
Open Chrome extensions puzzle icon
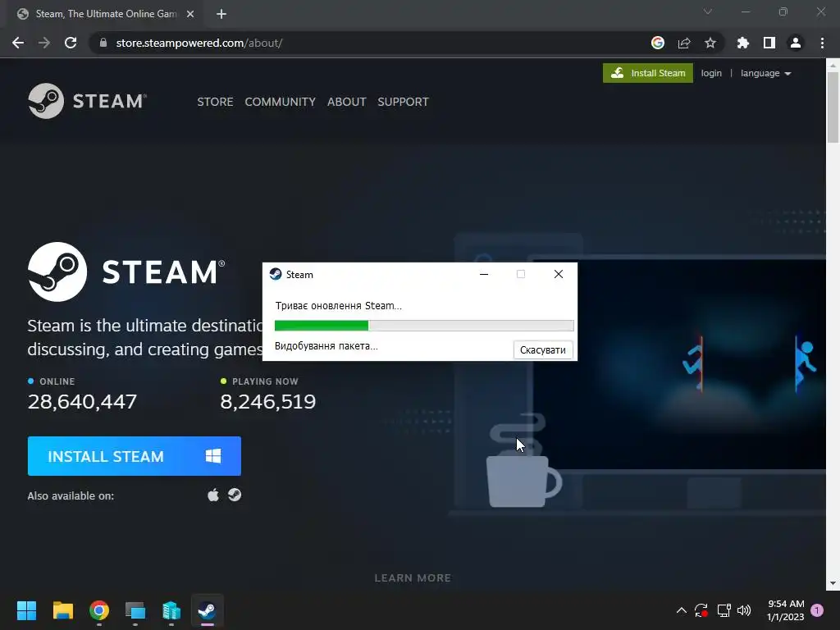click(742, 43)
